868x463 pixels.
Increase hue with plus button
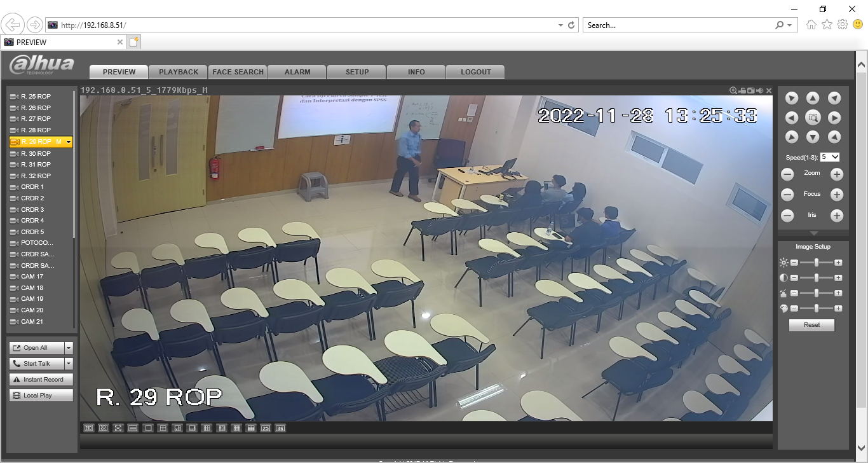(838, 308)
